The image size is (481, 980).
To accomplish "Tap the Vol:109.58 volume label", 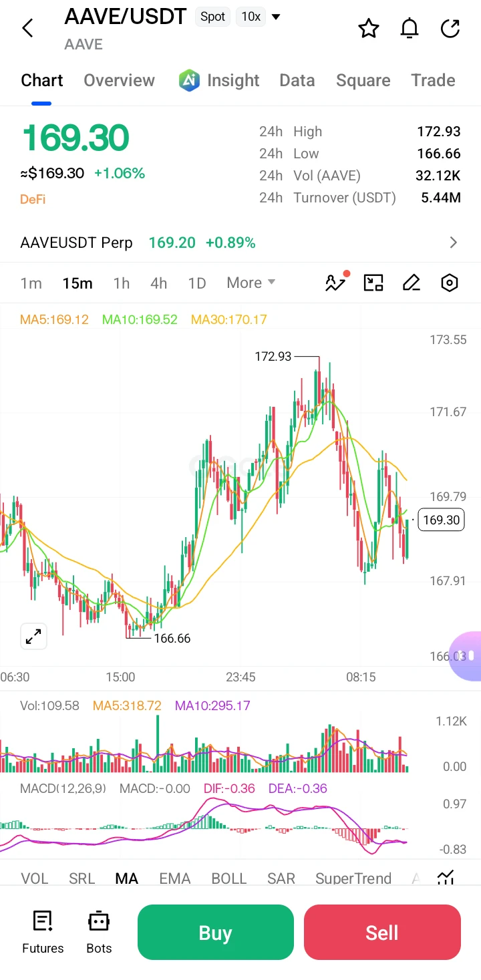I will point(49,705).
